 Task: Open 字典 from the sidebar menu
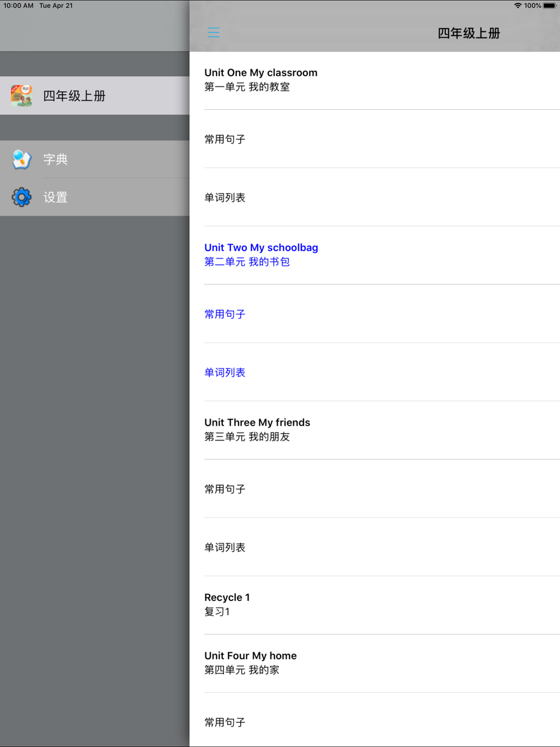click(x=95, y=160)
